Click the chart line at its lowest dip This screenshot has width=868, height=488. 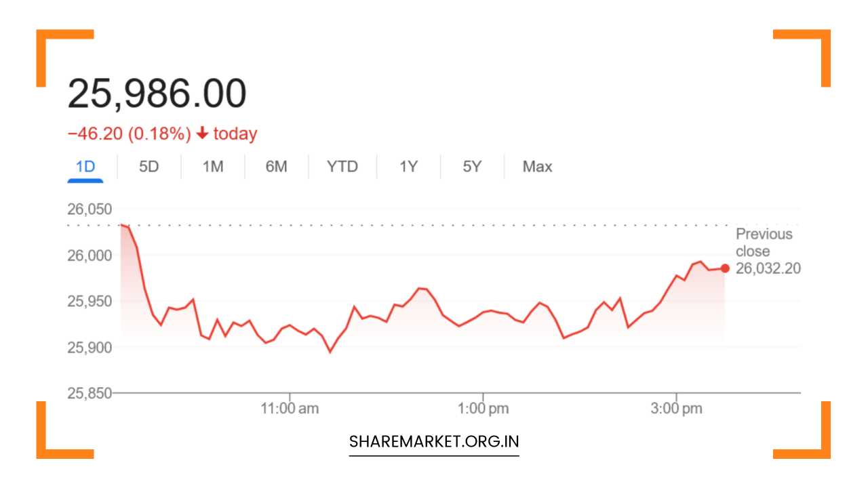[332, 351]
